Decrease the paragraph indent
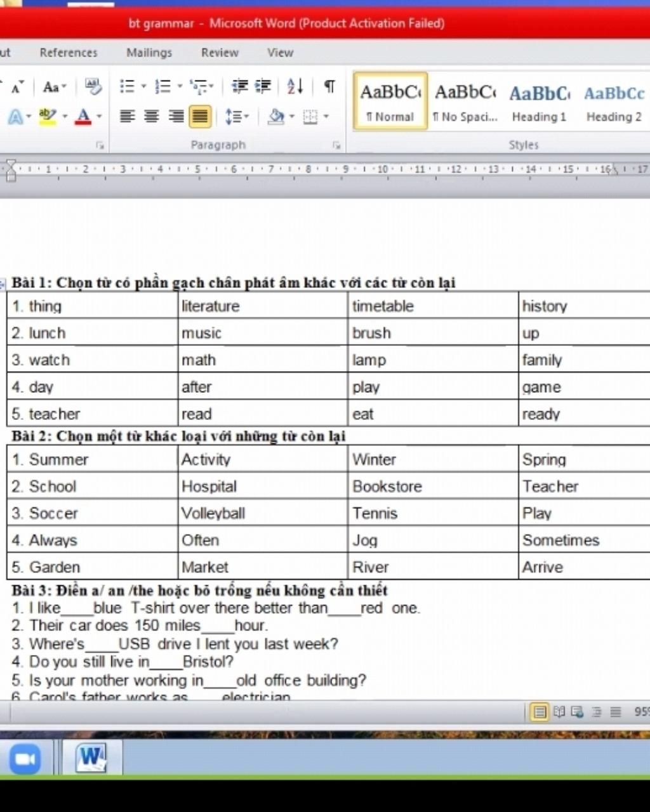650x812 pixels. [239, 86]
